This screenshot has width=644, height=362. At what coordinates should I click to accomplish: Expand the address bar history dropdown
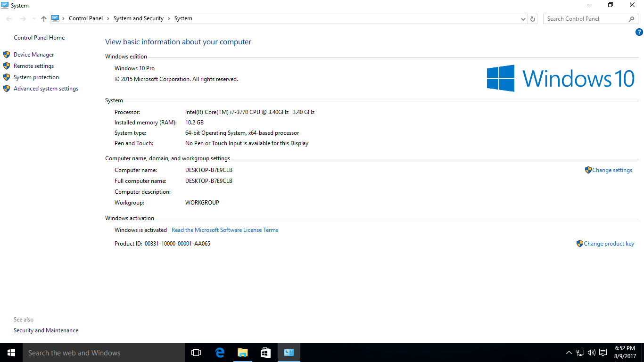click(x=523, y=19)
